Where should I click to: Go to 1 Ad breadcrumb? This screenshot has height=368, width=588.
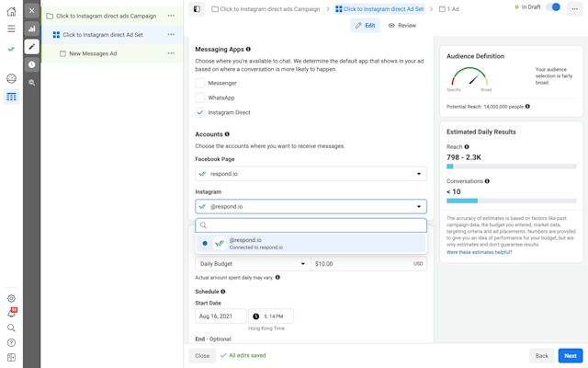pos(449,9)
